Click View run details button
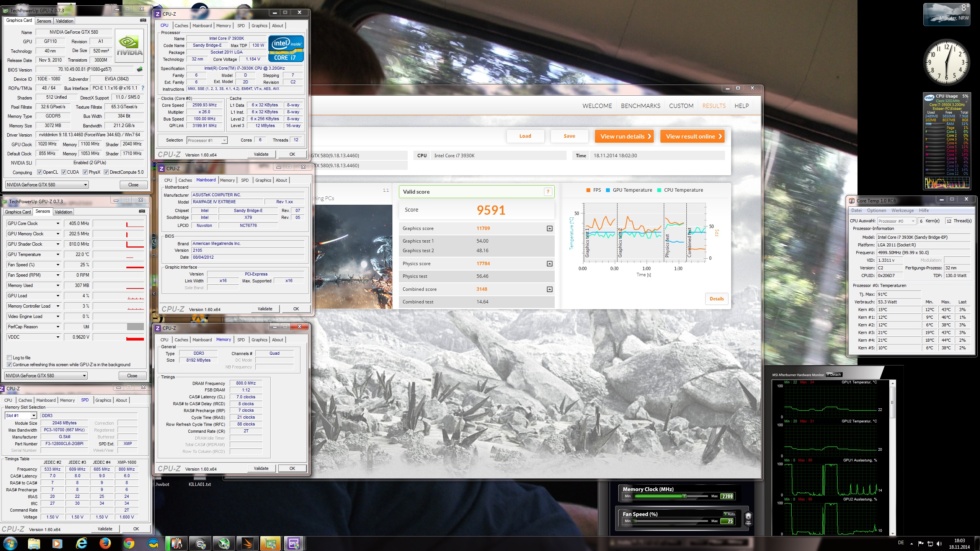 tap(624, 136)
